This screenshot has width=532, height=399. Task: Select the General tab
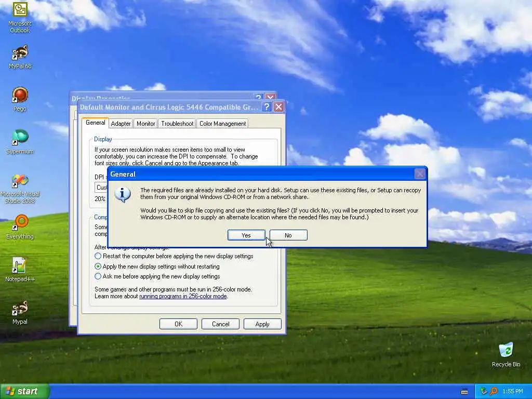pos(96,123)
